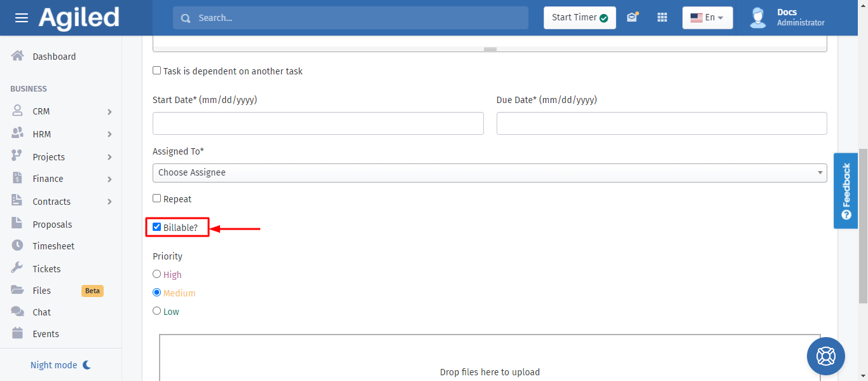868x381 pixels.
Task: Click the Start Date input field
Action: (318, 123)
